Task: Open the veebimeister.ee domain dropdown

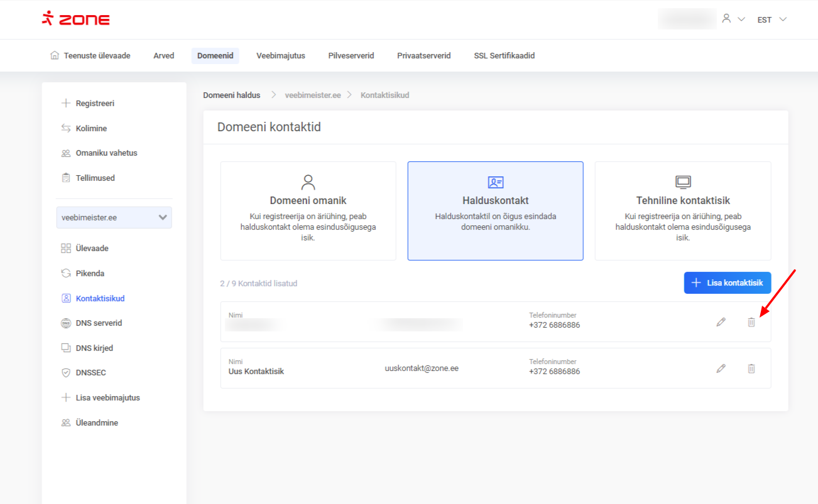Action: pos(114,218)
